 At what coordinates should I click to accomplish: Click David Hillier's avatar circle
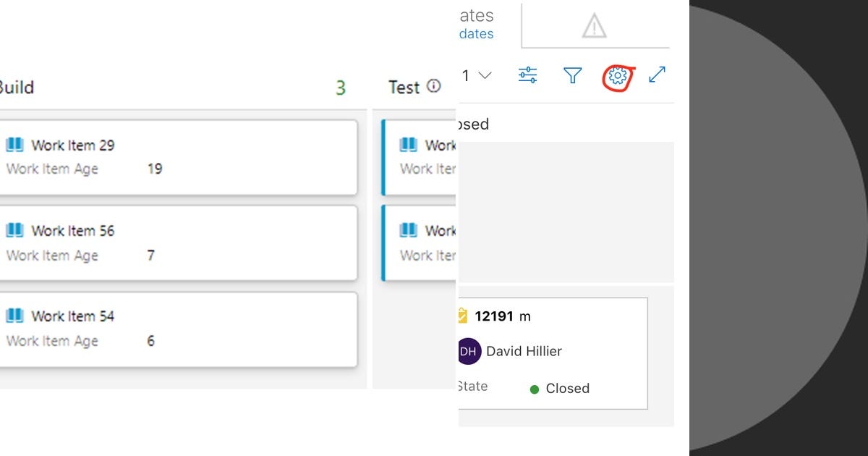467,351
